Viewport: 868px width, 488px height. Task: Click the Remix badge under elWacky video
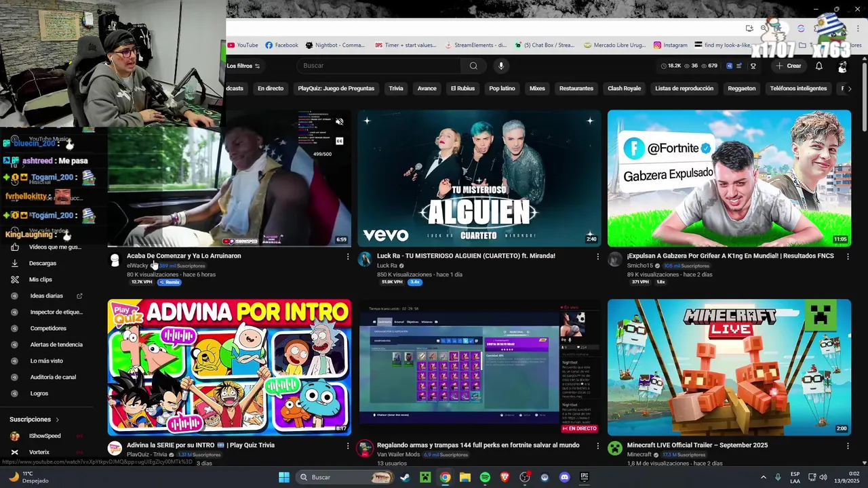coord(170,282)
